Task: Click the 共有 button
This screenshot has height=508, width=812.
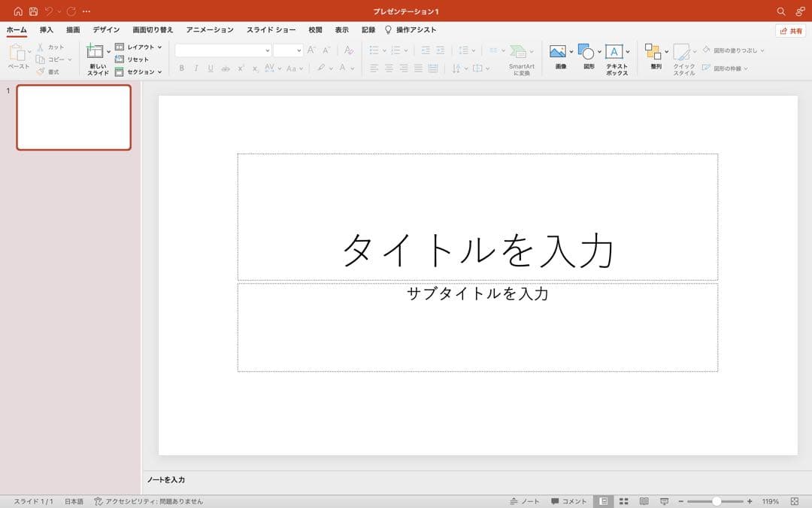Action: pos(790,30)
